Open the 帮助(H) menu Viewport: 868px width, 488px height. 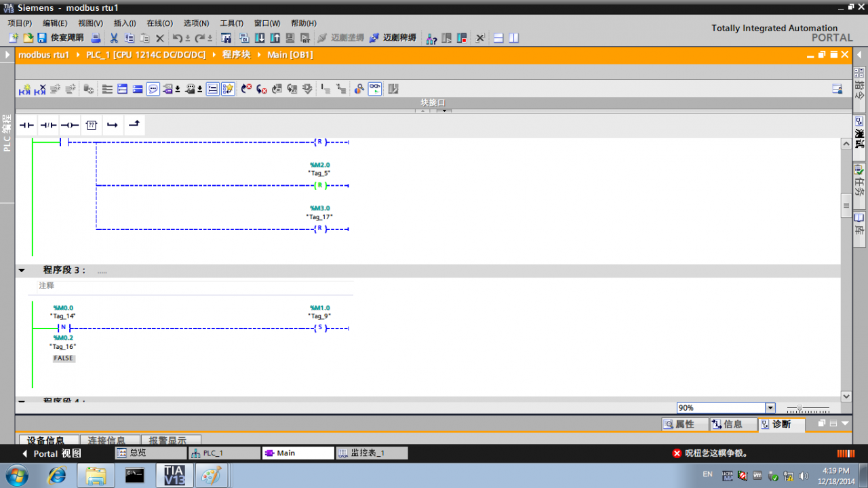pyautogui.click(x=303, y=23)
